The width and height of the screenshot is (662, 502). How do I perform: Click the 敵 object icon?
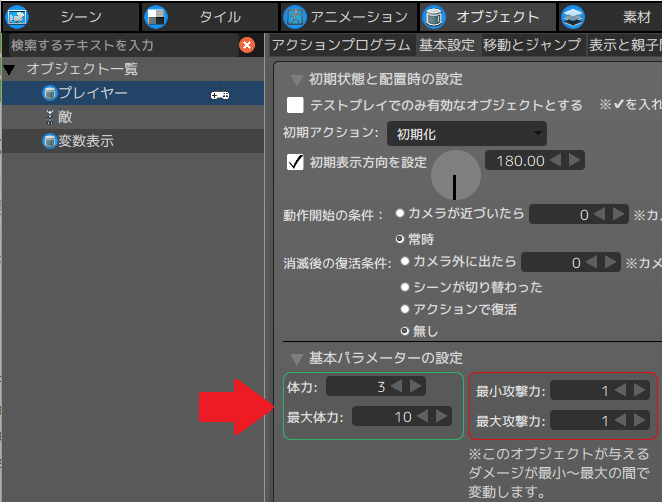pos(50,117)
